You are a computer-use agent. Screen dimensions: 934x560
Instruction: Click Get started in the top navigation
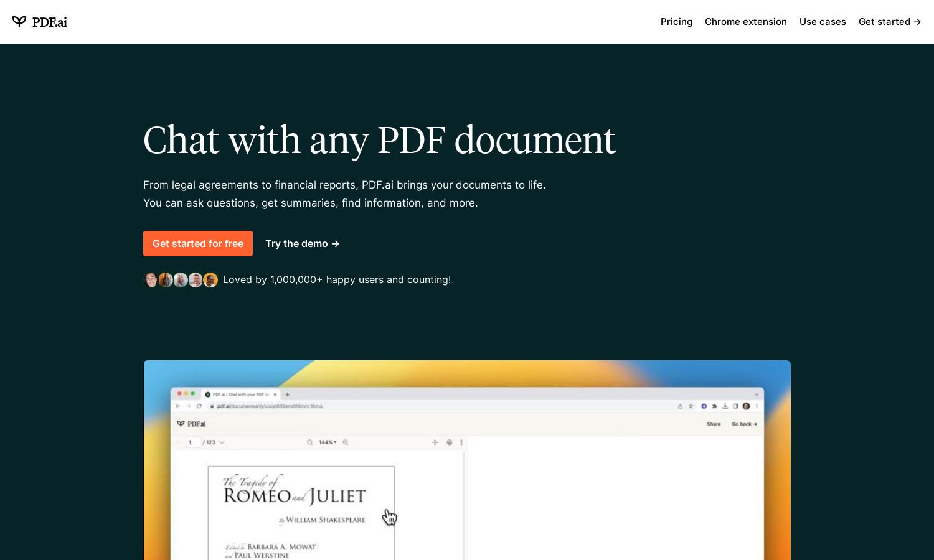[890, 22]
